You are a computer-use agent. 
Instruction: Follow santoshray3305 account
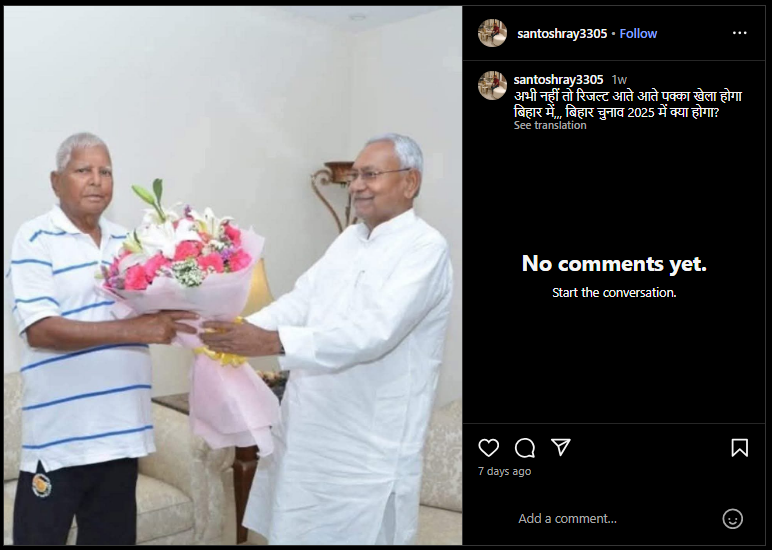(x=638, y=33)
